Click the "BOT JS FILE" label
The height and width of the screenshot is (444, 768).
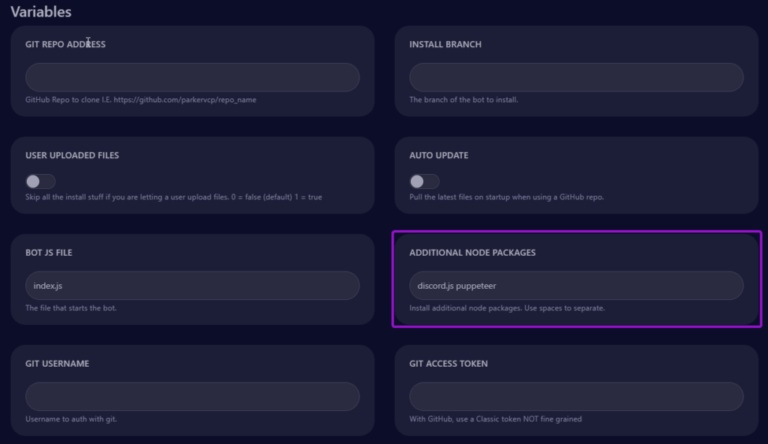tap(49, 253)
